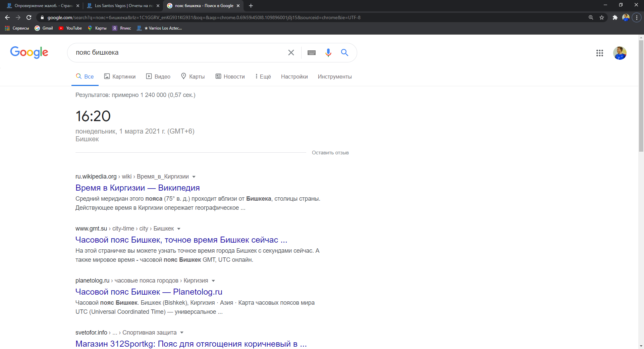The width and height of the screenshot is (644, 349).
Task: Click the padlock site info icon
Action: [x=42, y=17]
